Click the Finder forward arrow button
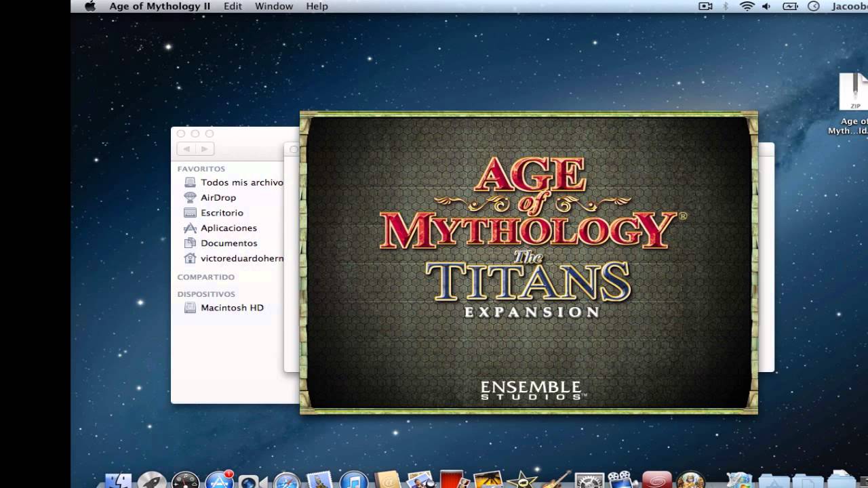The width and height of the screenshot is (868, 488). 205,148
